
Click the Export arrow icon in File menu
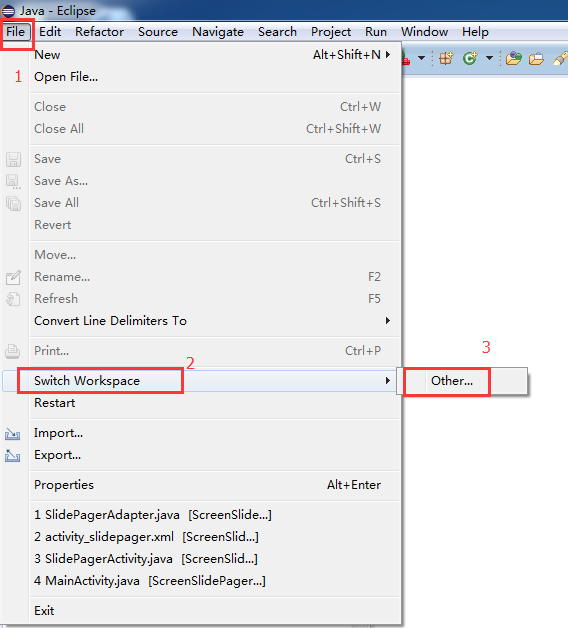tap(12, 456)
